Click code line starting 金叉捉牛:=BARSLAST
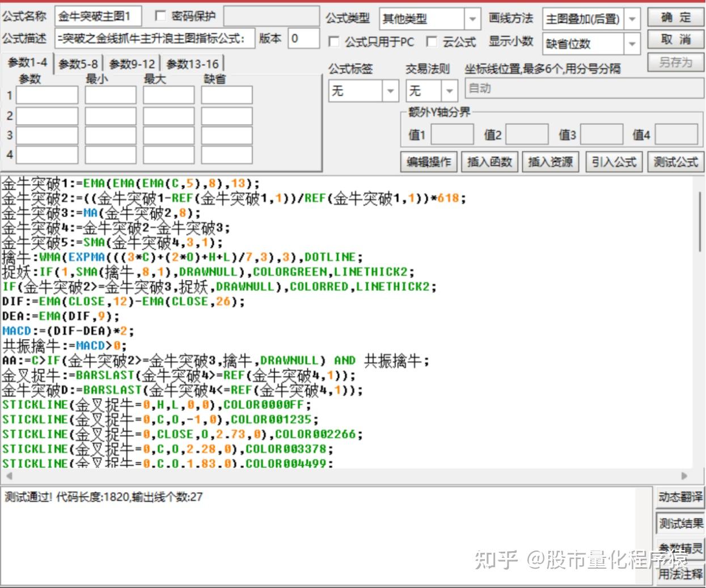The image size is (706, 588). 179,375
